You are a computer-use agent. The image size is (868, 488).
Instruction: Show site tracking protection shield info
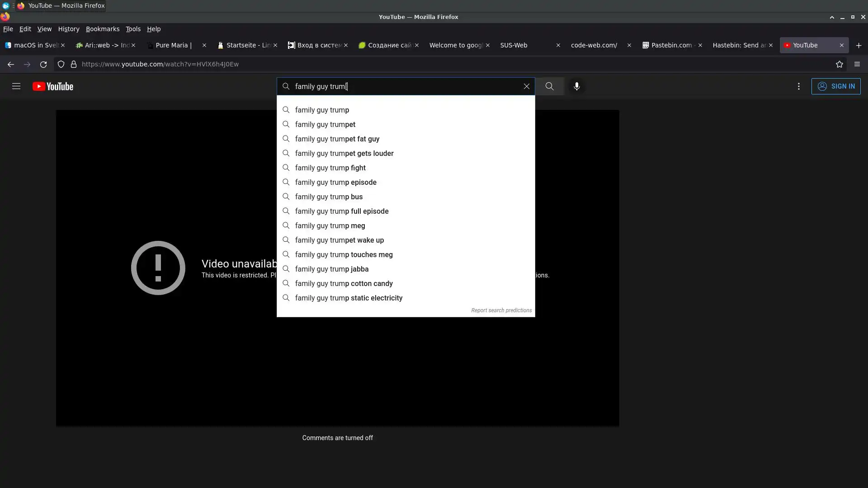coord(61,64)
